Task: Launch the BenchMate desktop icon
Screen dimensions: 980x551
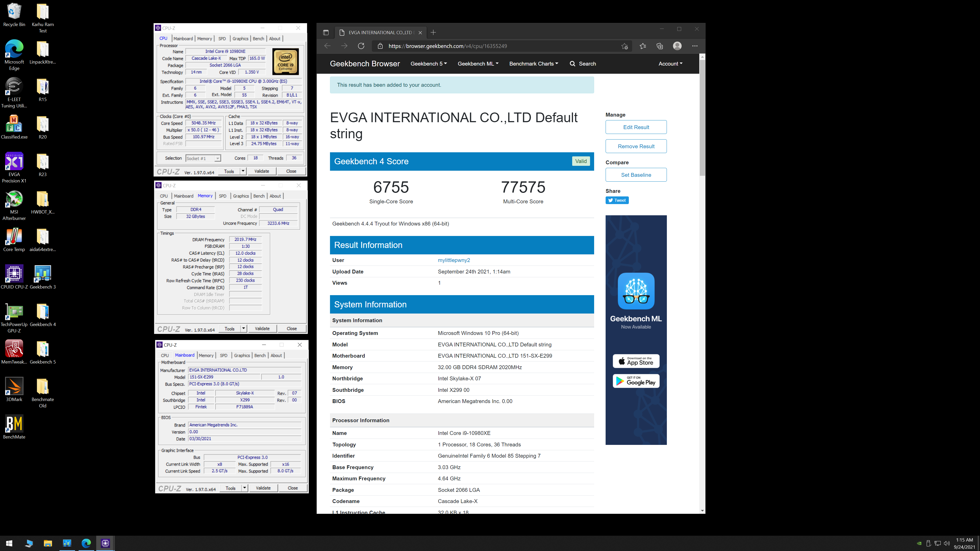Action: (x=14, y=427)
